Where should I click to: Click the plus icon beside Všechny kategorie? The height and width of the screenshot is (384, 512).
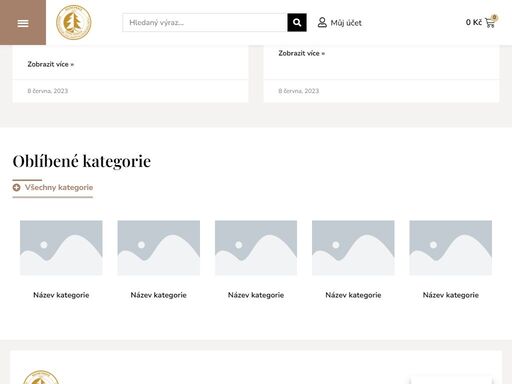point(16,188)
